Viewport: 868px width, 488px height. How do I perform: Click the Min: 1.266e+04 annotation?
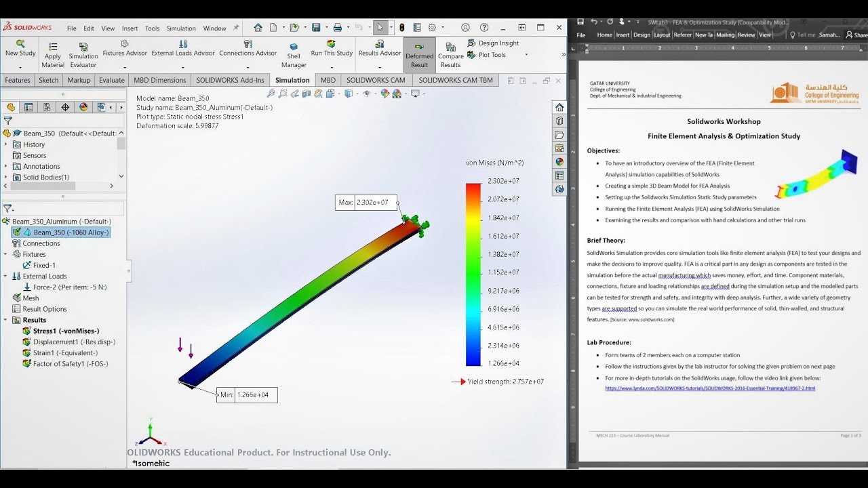tap(247, 394)
